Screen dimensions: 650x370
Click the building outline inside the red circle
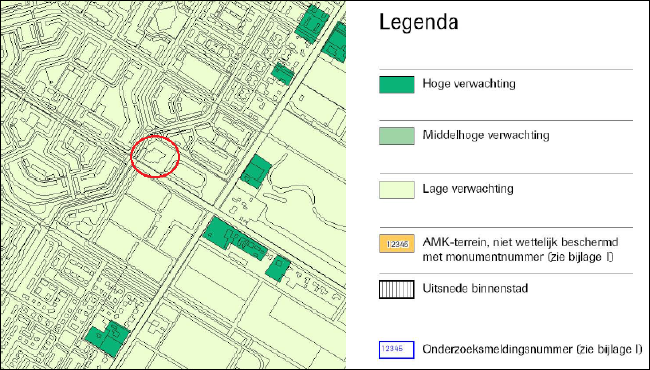coord(155,156)
